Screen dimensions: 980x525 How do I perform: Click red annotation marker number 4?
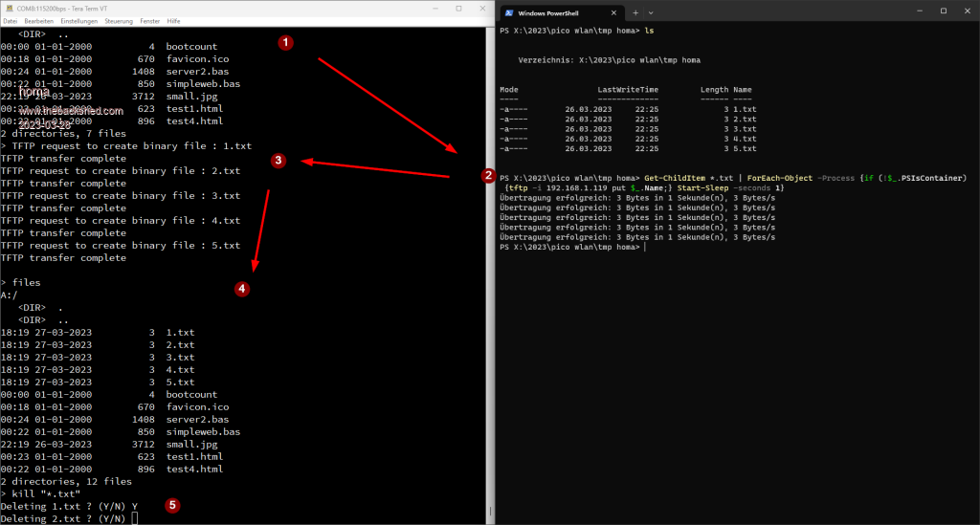pos(242,288)
